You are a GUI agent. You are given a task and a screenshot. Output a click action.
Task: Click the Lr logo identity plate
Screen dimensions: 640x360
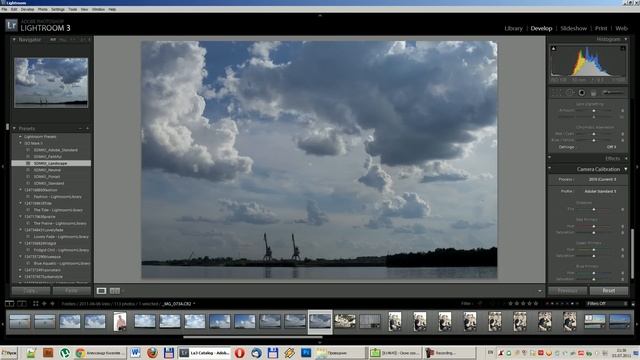[11, 26]
